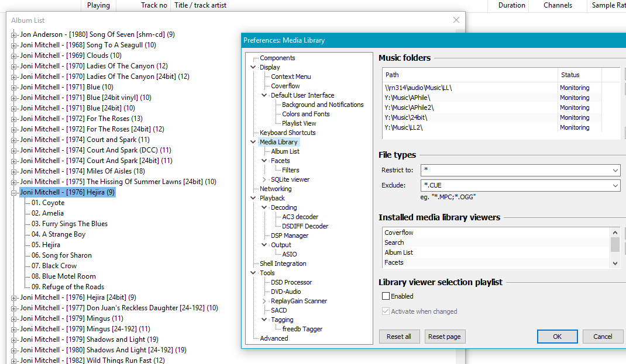Image resolution: width=626 pixels, height=364 pixels.
Task: Open Keyboard Shortcuts preferences page
Action: 287,133
